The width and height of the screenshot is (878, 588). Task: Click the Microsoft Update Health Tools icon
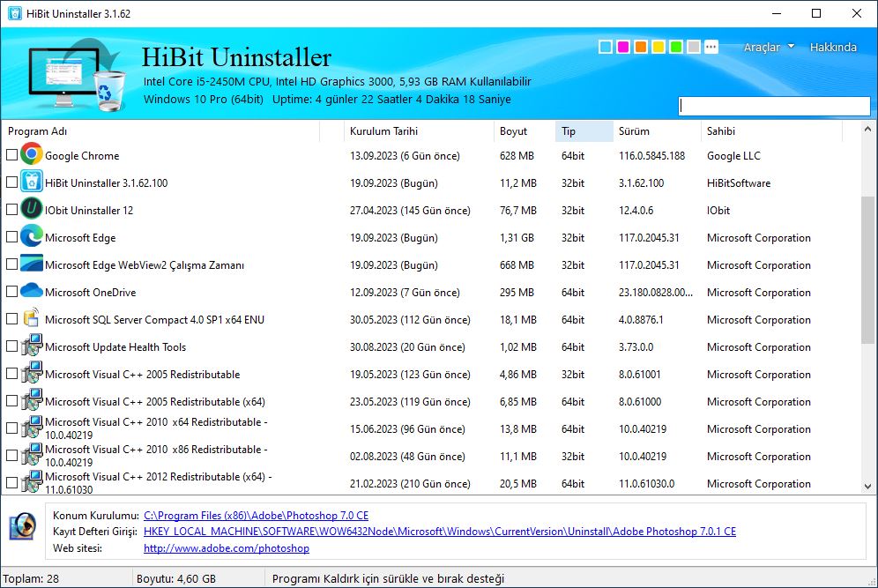tap(32, 346)
